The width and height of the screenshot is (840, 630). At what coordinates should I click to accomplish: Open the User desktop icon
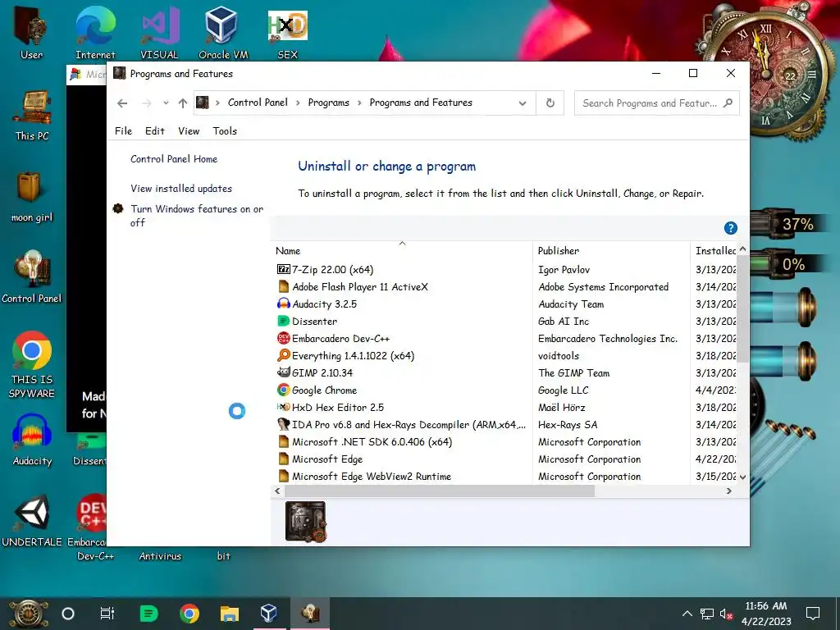pos(31,31)
